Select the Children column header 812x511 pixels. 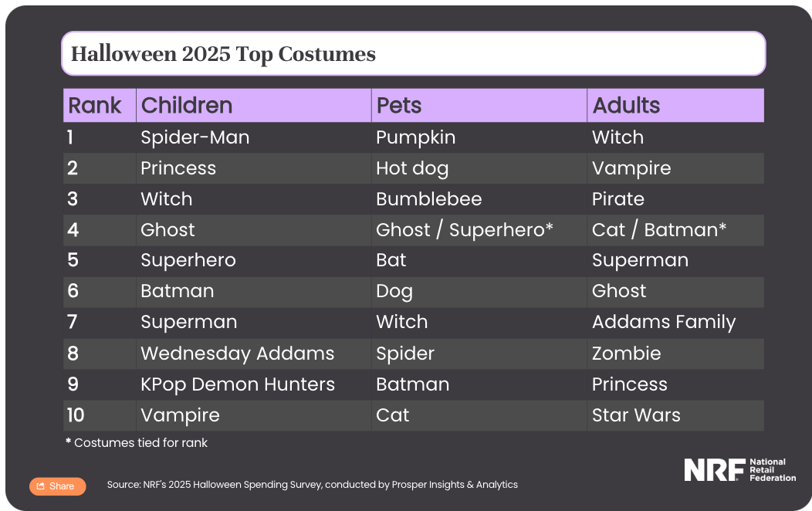pyautogui.click(x=187, y=106)
